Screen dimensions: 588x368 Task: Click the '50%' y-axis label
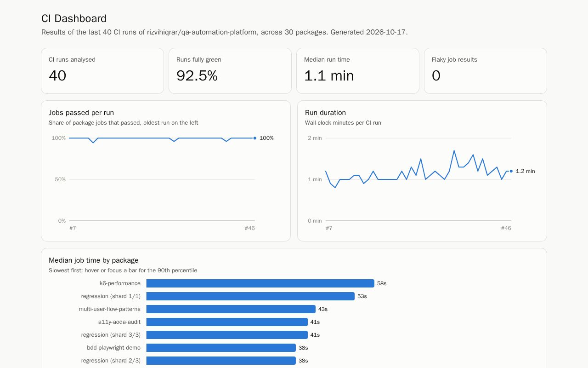[x=60, y=179]
